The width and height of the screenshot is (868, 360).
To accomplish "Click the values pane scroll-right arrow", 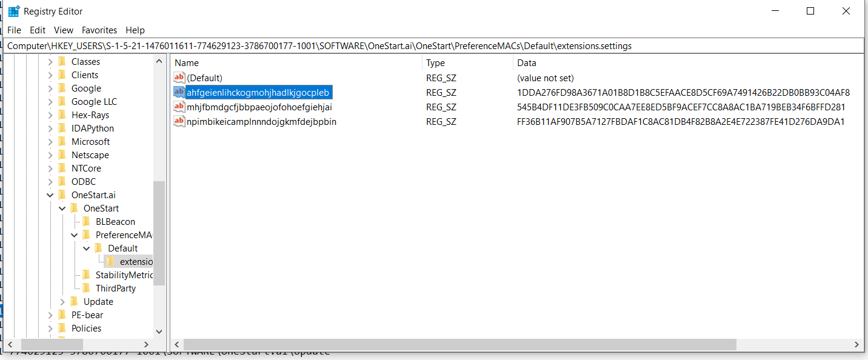I will pos(857,344).
